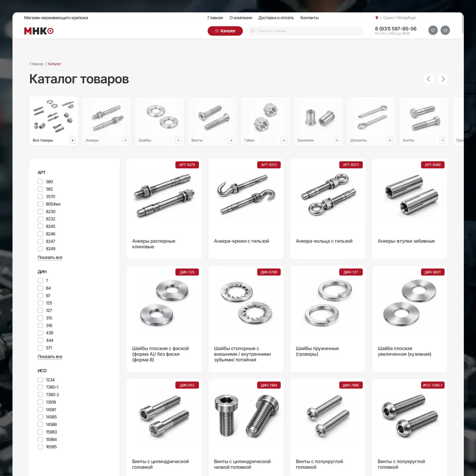Click the MHKO logo
This screenshot has height=476, width=476.
[39, 31]
